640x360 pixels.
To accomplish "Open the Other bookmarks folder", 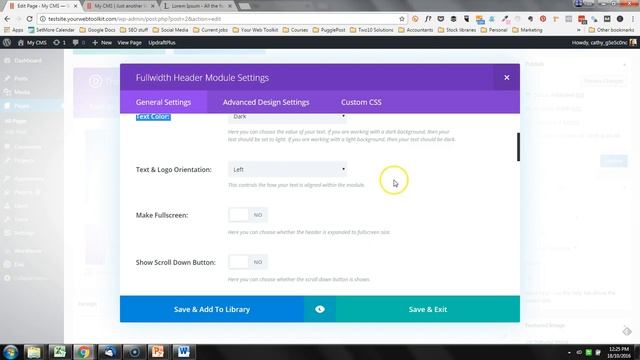I will coord(611,30).
